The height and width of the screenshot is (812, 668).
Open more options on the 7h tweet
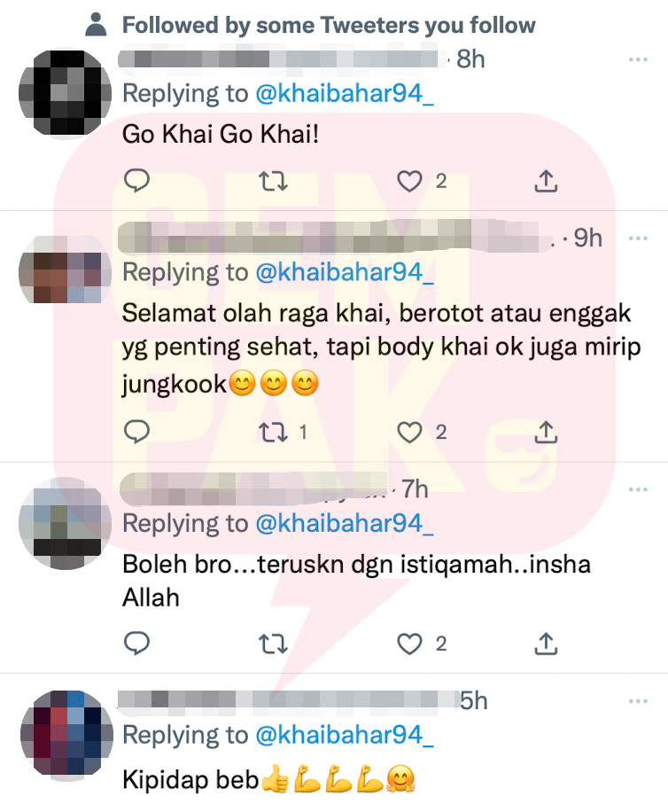(638, 489)
